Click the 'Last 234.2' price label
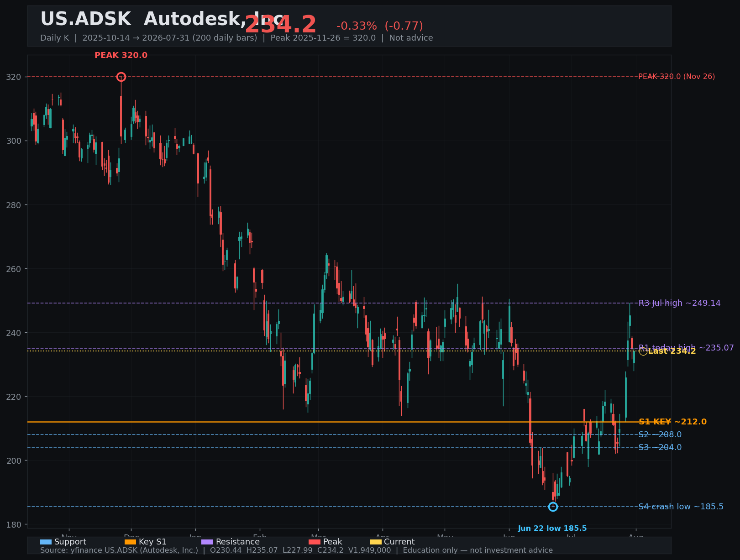Viewport: 740px width, 560px height. 672,351
